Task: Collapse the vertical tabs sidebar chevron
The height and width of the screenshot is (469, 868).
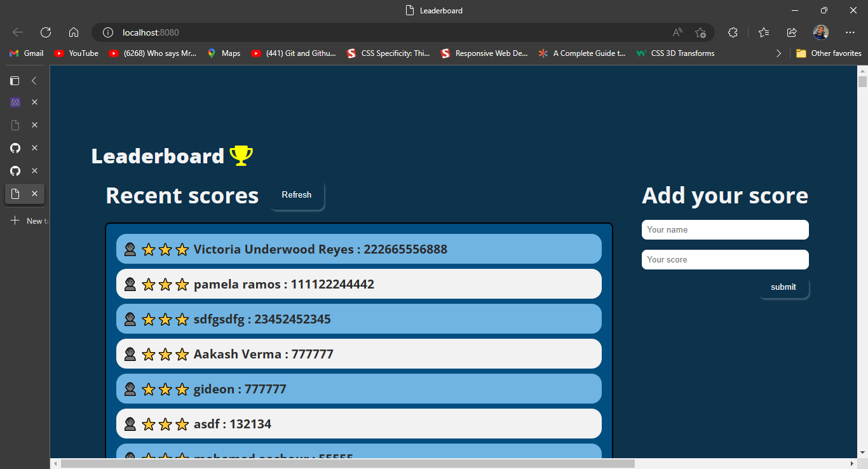Action: tap(34, 81)
